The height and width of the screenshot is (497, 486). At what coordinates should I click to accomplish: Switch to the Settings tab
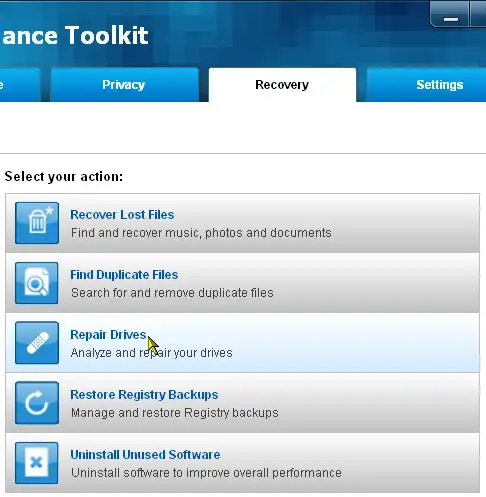tap(426, 85)
